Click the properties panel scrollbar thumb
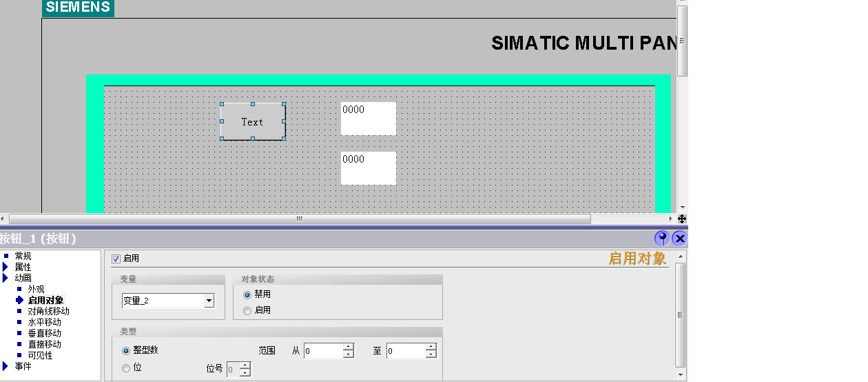Screen dimensions: 868x382 coord(681,314)
